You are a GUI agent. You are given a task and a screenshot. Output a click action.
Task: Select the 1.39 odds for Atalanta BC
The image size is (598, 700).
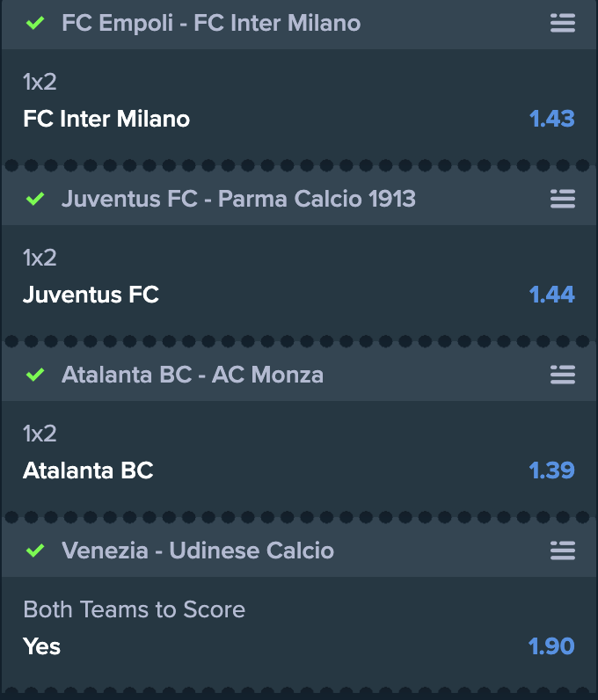tap(551, 470)
